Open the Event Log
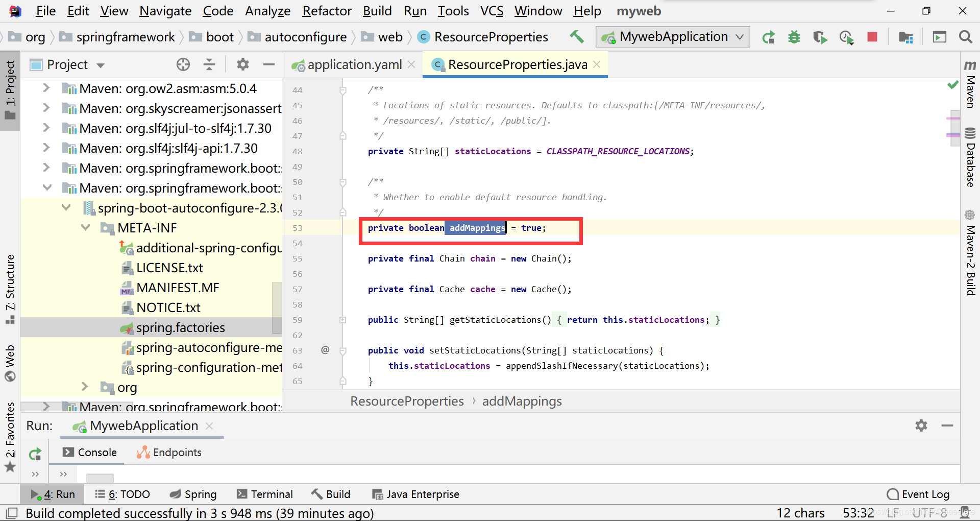This screenshot has width=980, height=521. (x=918, y=494)
